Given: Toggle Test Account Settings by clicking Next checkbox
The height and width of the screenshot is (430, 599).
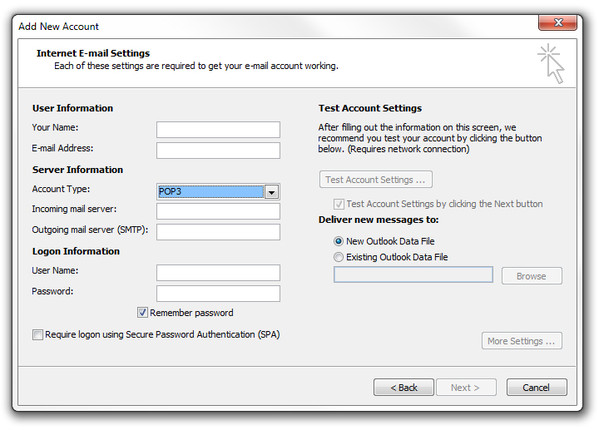Looking at the screenshot, I should pos(338,204).
